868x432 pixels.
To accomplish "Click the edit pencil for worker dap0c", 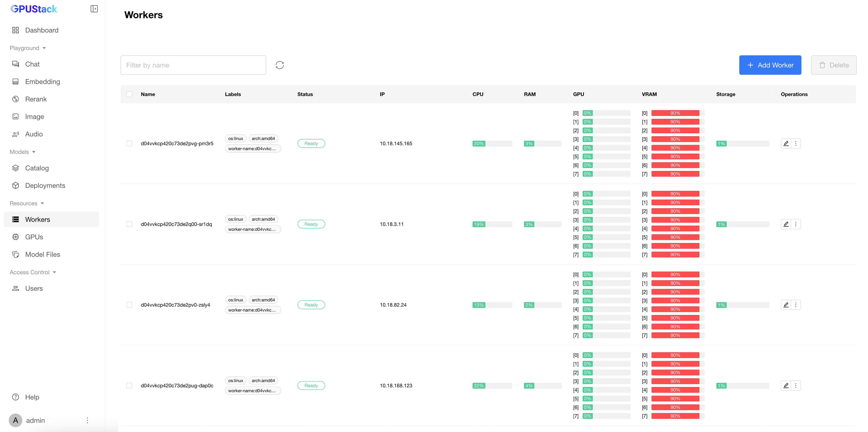I will coord(786,386).
